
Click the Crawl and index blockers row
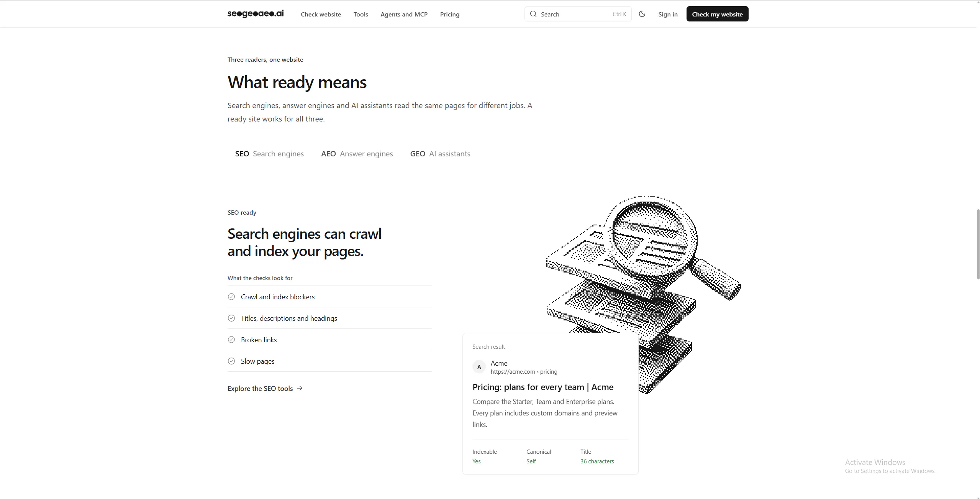[x=330, y=297]
